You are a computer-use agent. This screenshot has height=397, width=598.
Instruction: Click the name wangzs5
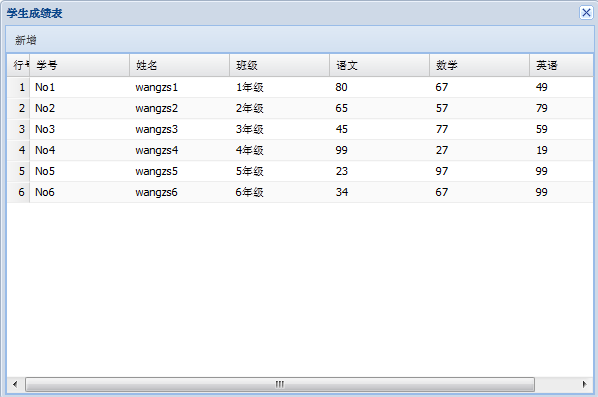(x=157, y=172)
